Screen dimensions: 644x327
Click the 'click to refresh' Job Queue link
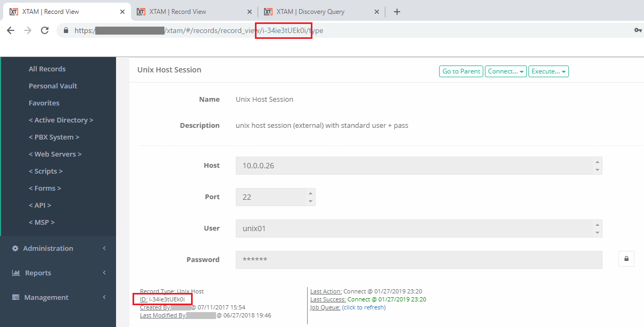tap(364, 307)
